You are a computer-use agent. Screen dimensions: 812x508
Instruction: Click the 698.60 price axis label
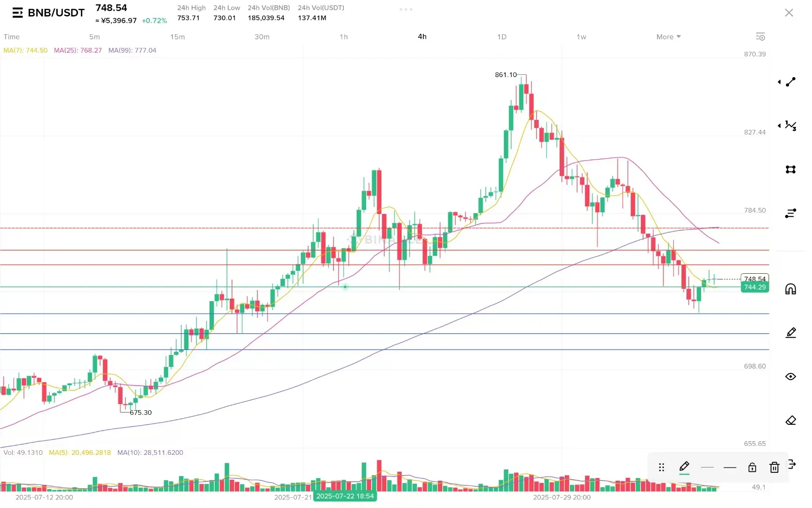coord(755,366)
